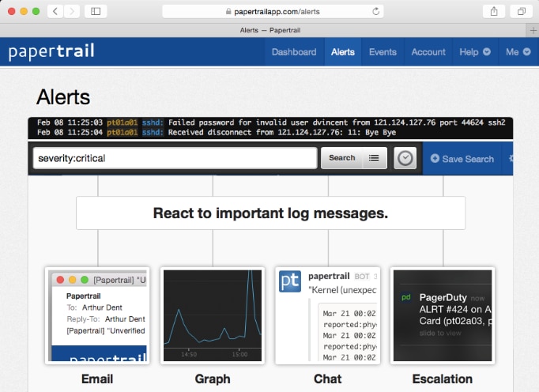
Task: Click the Email alert thumbnail
Action: [x=97, y=315]
